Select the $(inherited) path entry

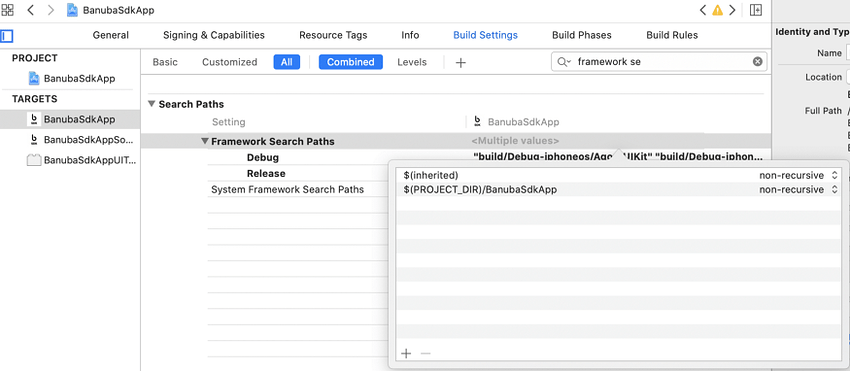[x=431, y=175]
